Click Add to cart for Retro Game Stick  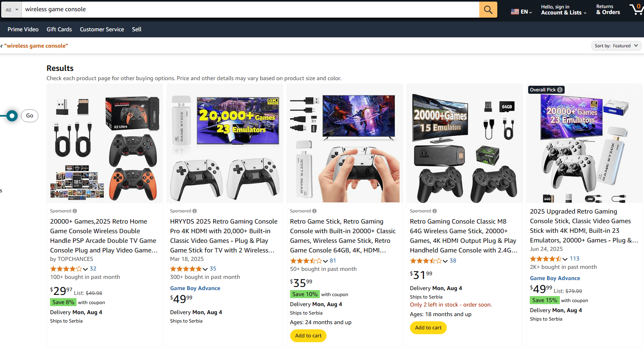pyautogui.click(x=308, y=335)
